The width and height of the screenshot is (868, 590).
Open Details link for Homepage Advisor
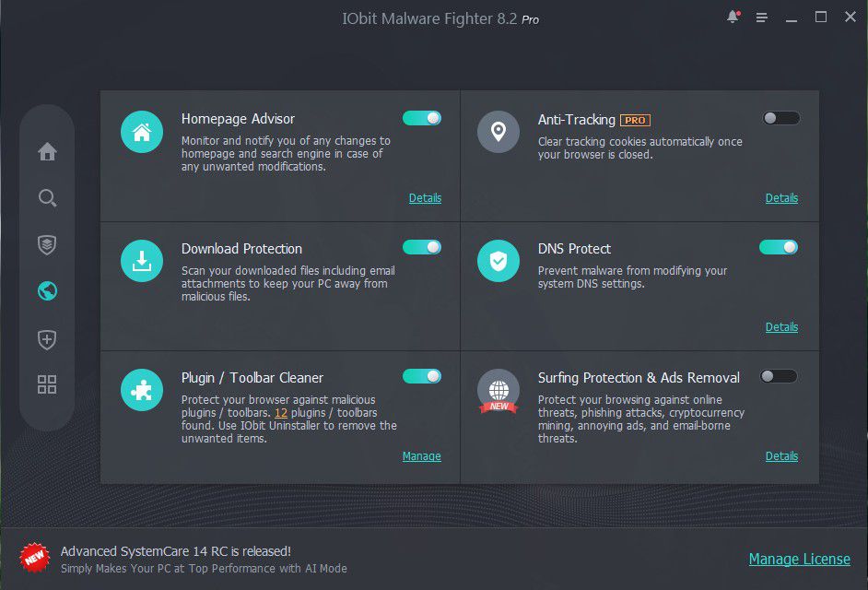[x=425, y=198]
